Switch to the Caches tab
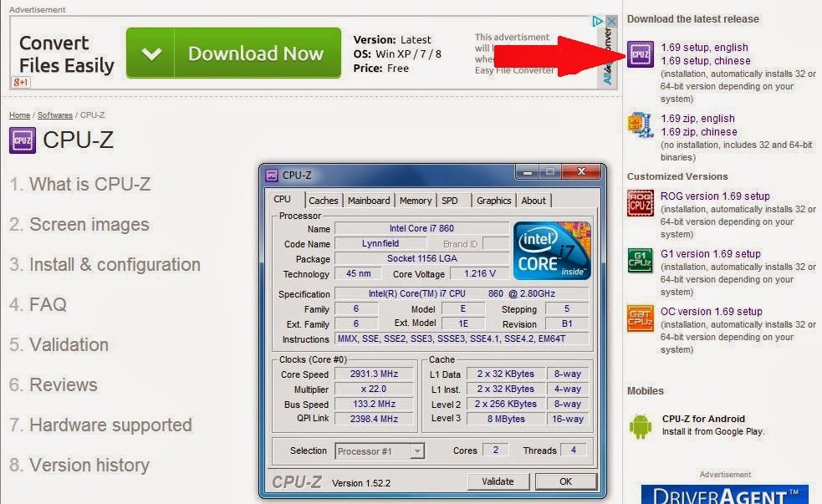Image resolution: width=822 pixels, height=504 pixels. (324, 201)
